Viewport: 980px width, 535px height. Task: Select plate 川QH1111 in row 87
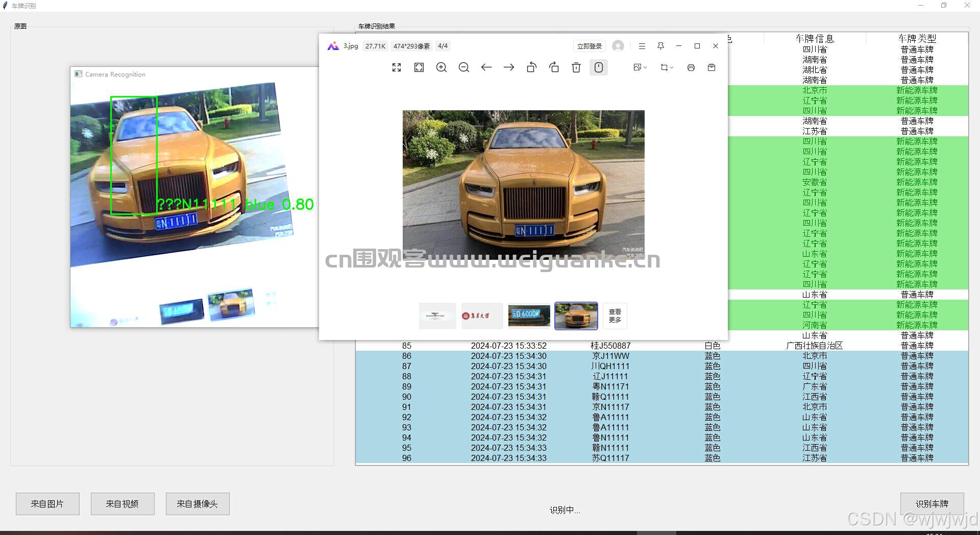pyautogui.click(x=611, y=366)
